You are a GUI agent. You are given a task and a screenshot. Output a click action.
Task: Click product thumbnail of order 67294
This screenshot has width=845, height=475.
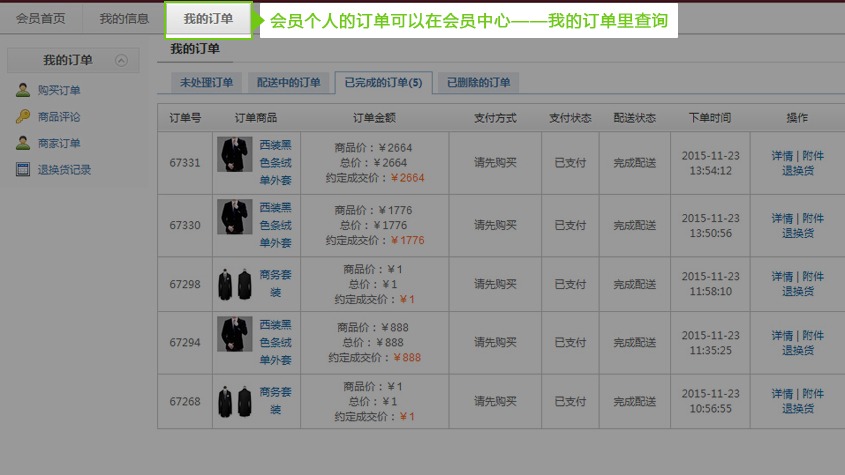pos(234,334)
